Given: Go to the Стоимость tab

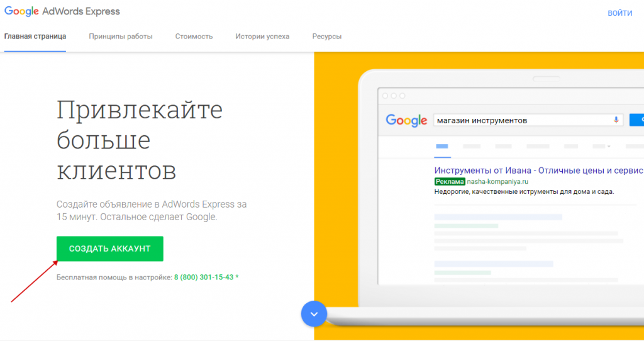Looking at the screenshot, I should click(194, 36).
